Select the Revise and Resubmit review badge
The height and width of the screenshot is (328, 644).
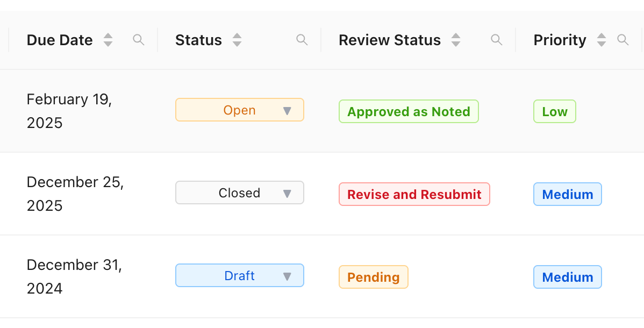pos(414,194)
